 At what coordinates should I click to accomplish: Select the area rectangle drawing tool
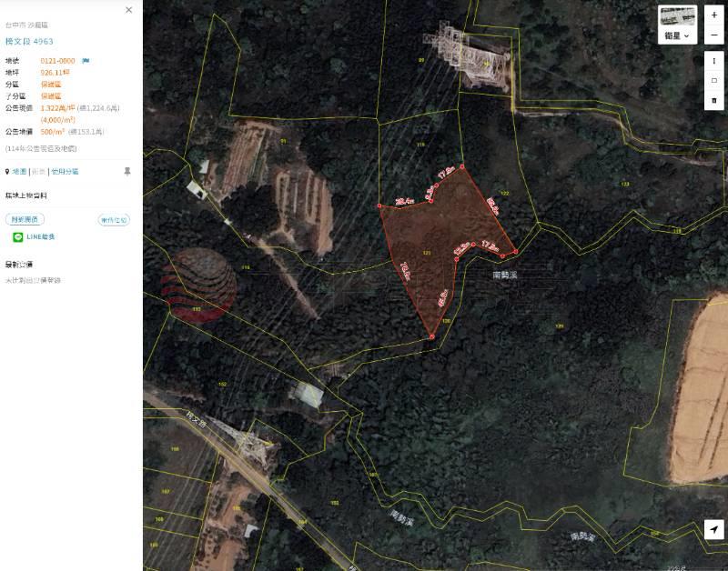tap(713, 80)
